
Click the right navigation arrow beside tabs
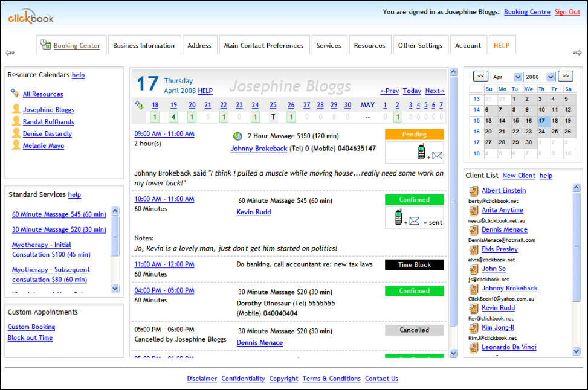coord(577,53)
